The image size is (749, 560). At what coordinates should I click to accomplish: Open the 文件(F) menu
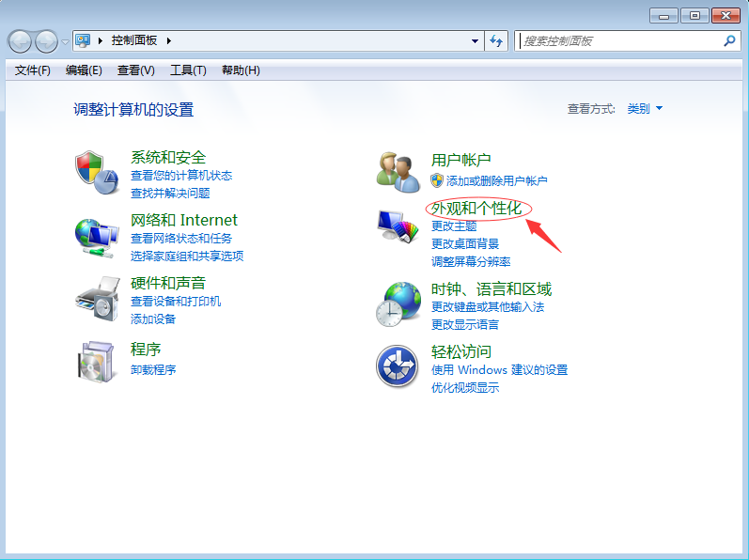[x=33, y=70]
